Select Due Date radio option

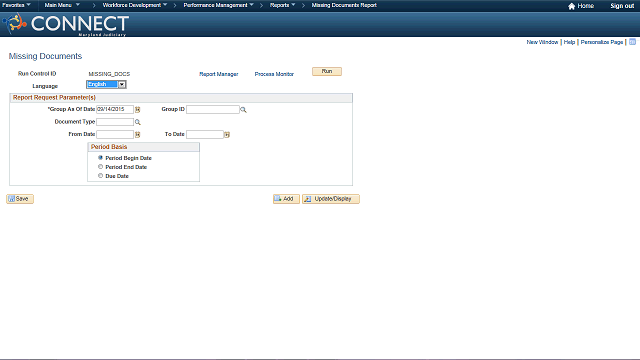[x=100, y=176]
